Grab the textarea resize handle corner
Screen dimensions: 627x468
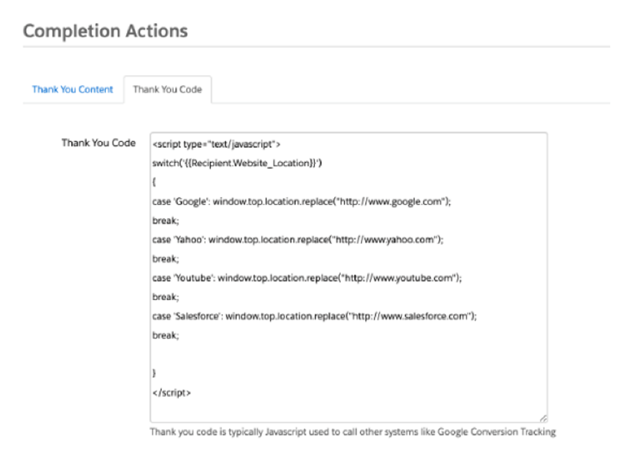(x=543, y=418)
